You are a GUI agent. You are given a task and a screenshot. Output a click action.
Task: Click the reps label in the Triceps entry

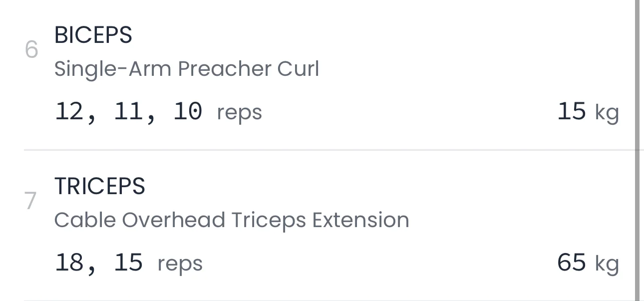180,264
